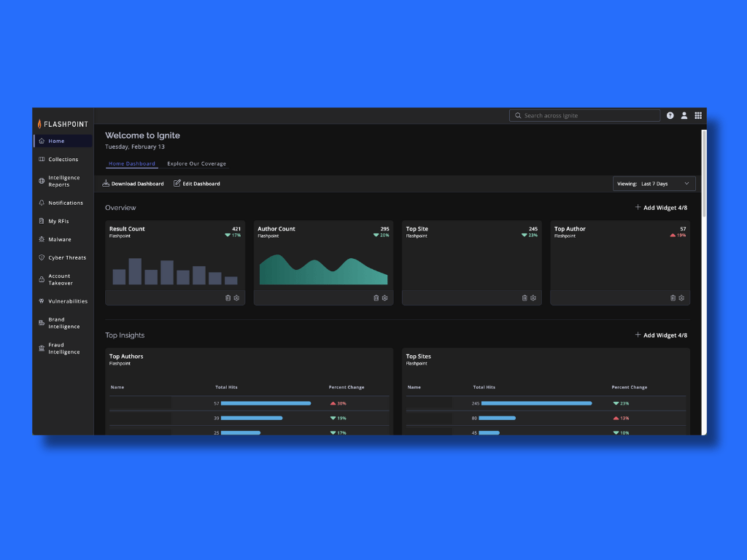Open Author Count widget settings gear
This screenshot has height=560, width=747.
[x=385, y=298]
